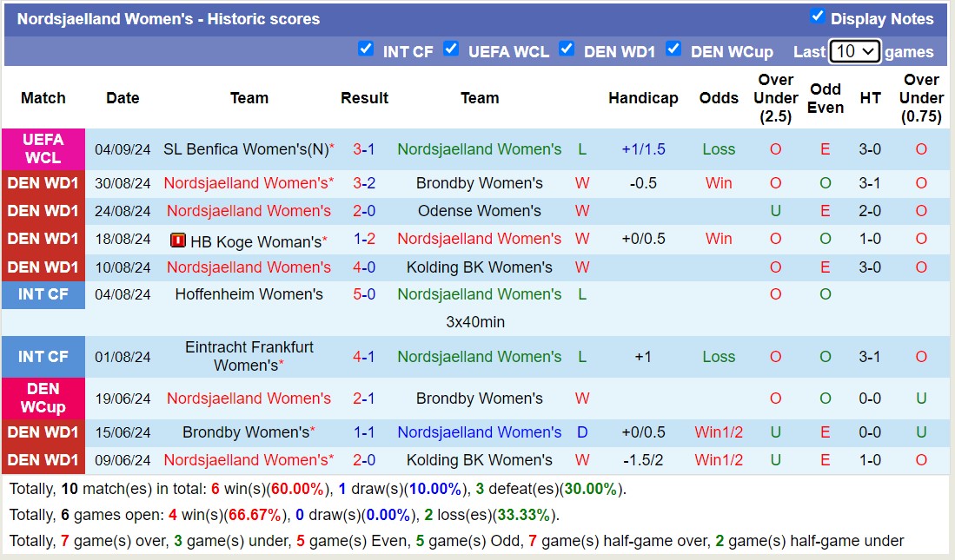Open the Nordsjaelland Women's team link
Image resolution: width=955 pixels, height=560 pixels.
[479, 148]
